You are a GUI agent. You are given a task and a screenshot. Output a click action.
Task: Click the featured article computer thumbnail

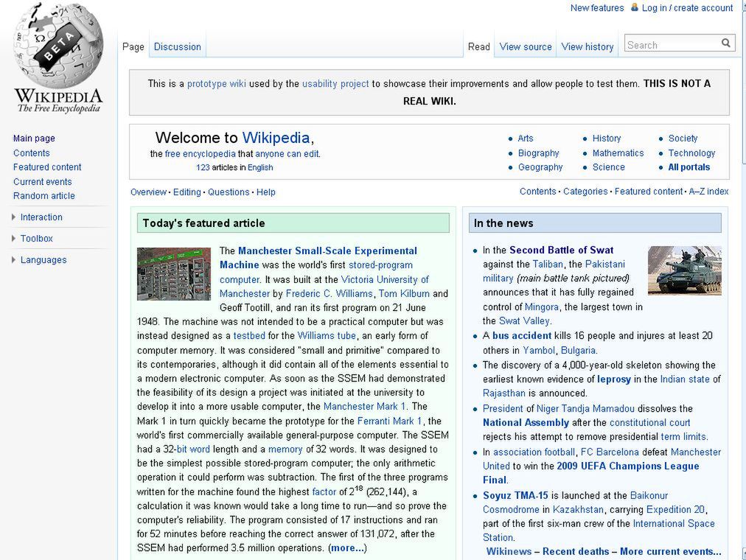coord(174,274)
